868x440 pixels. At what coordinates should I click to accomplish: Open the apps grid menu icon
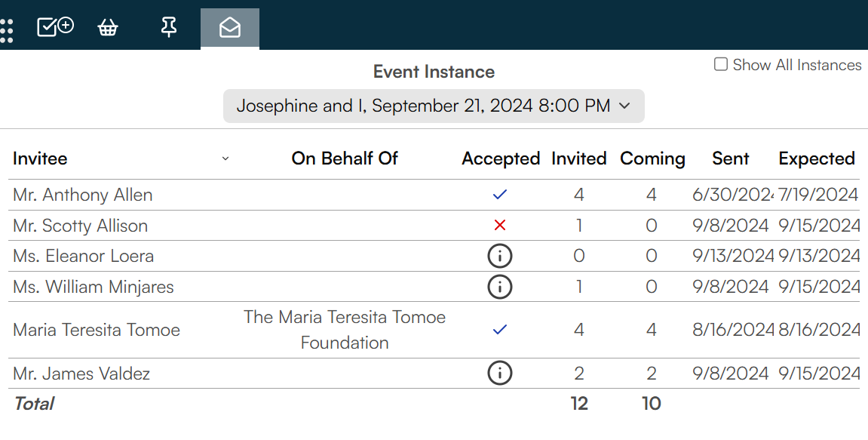point(6,30)
